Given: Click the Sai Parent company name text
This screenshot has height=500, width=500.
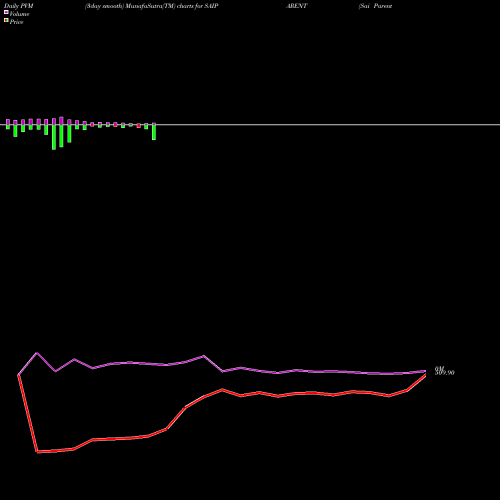Looking at the screenshot, I should [375, 6].
